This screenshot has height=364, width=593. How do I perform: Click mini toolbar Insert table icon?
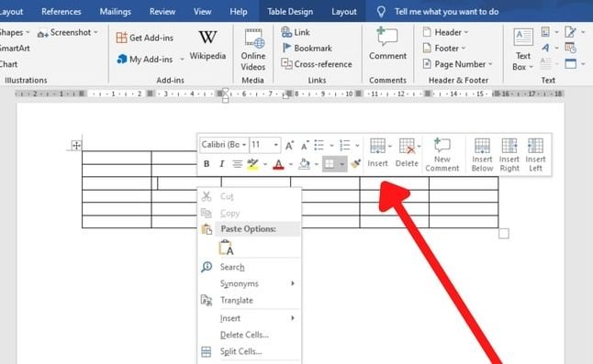tap(377, 152)
